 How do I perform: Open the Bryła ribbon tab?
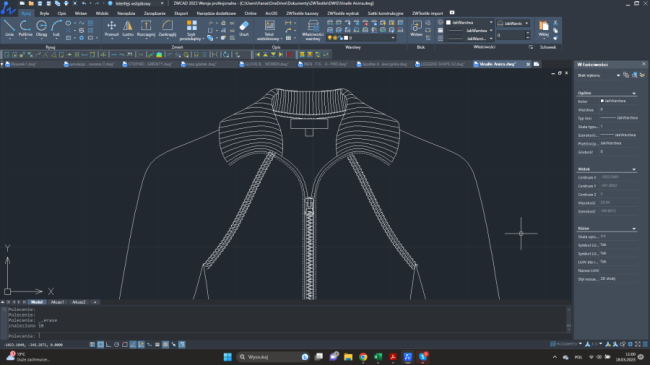44,13
